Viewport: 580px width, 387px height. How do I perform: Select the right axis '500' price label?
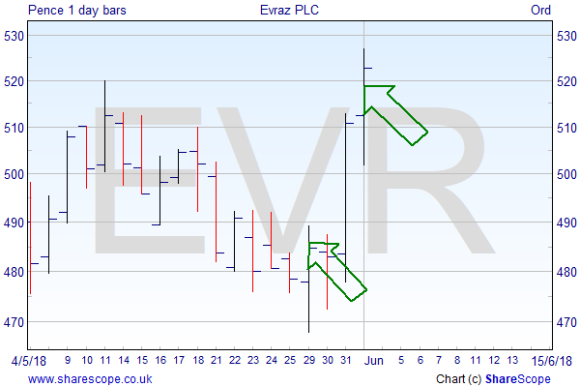567,174
